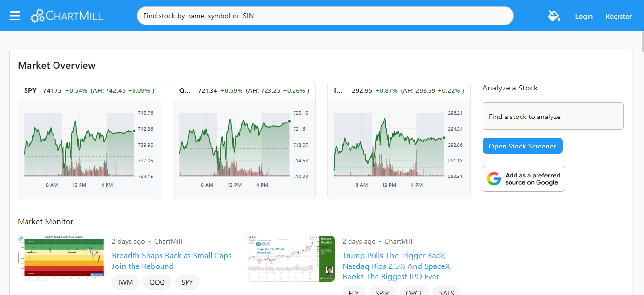This screenshot has width=644, height=295.
Task: Open the Market Monitor chips article thumbnail
Action: point(292,259)
